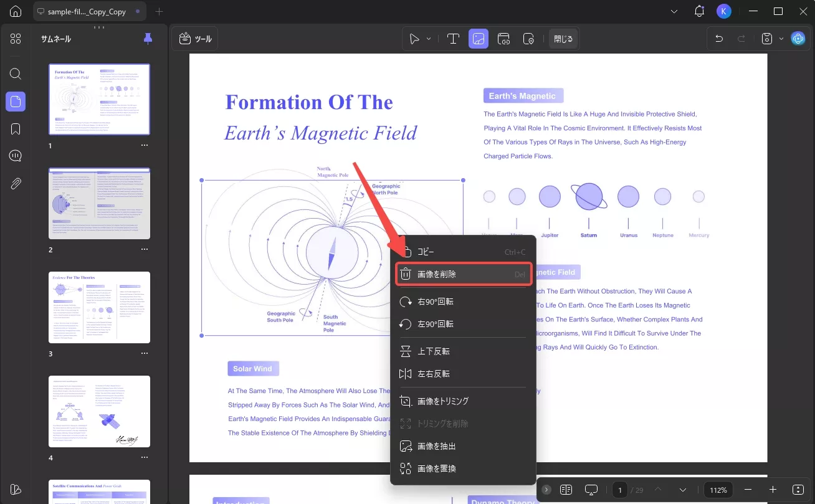The height and width of the screenshot is (504, 815).
Task: Click the "Formation Of The" title text
Action: click(309, 102)
